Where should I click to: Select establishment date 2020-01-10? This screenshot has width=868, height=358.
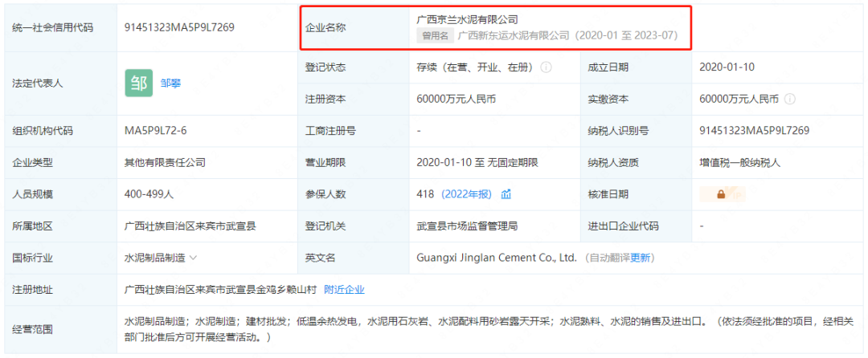(727, 67)
